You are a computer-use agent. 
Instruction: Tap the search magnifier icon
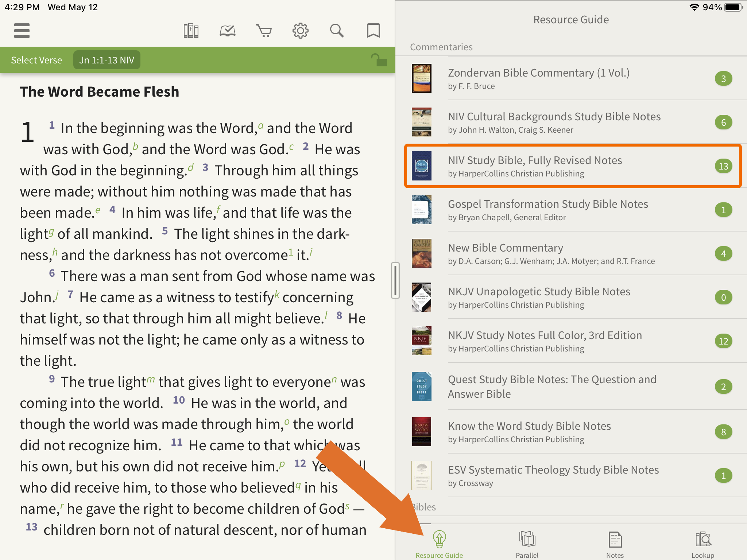pyautogui.click(x=337, y=31)
